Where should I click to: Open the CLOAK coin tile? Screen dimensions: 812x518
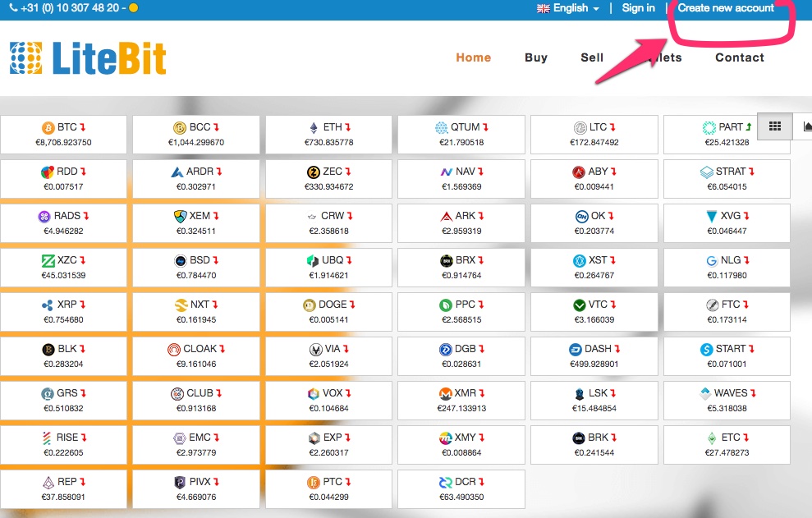[x=195, y=355]
